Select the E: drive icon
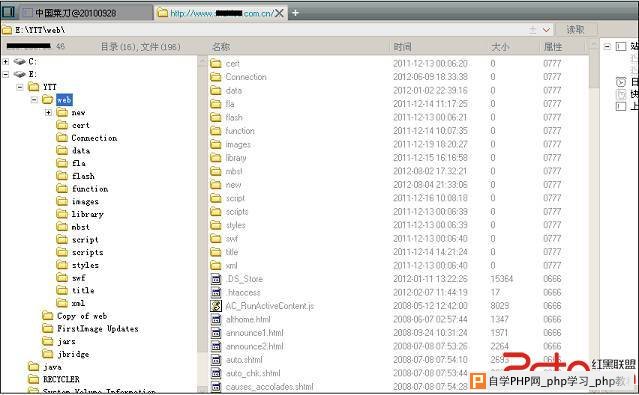Viewport: 639px width, 395px height. point(19,74)
